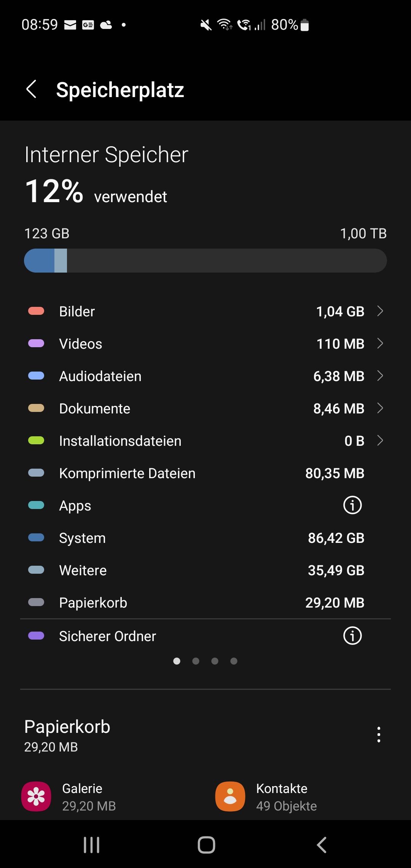The height and width of the screenshot is (868, 411).
Task: Switch to the second page indicator dot
Action: pyautogui.click(x=196, y=661)
